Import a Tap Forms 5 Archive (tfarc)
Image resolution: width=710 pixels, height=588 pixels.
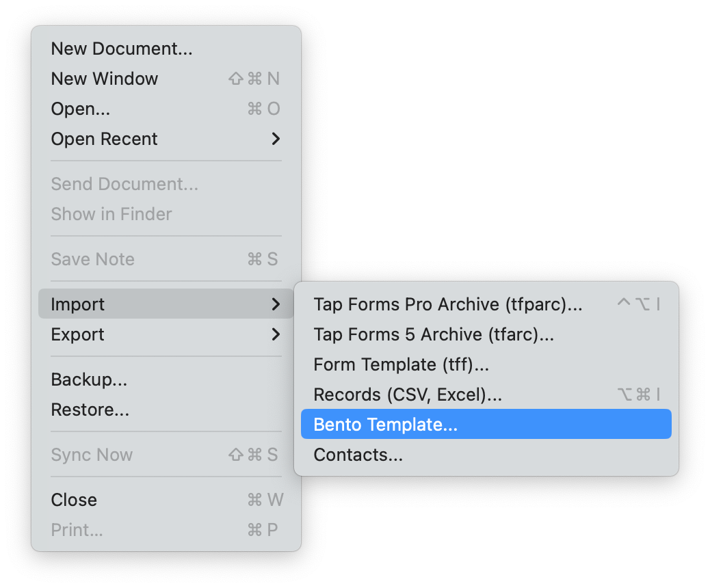tap(486, 334)
